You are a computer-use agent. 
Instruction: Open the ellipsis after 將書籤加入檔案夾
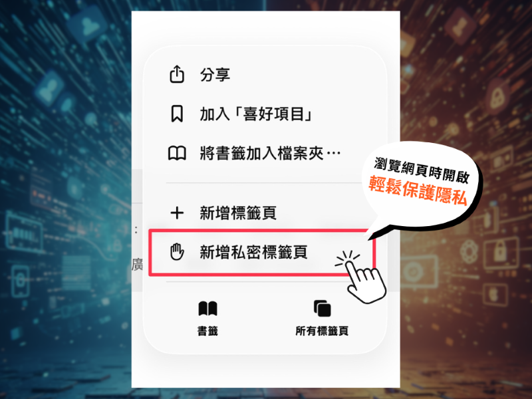pos(334,154)
